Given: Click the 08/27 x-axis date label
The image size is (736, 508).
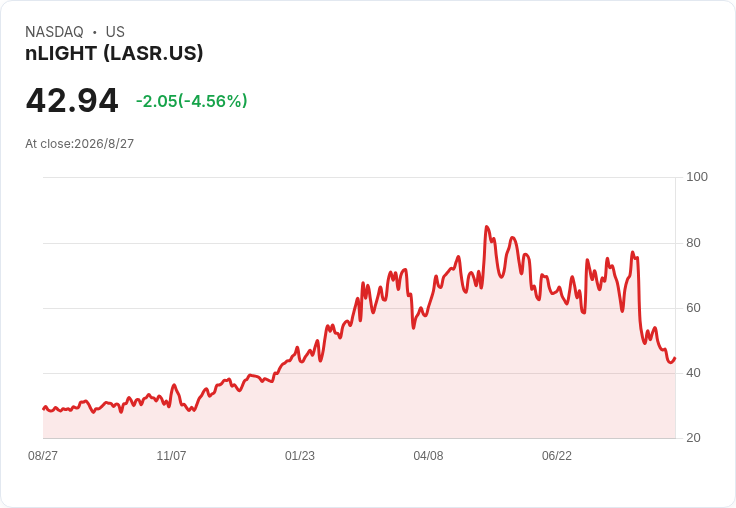Looking at the screenshot, I should [43, 455].
